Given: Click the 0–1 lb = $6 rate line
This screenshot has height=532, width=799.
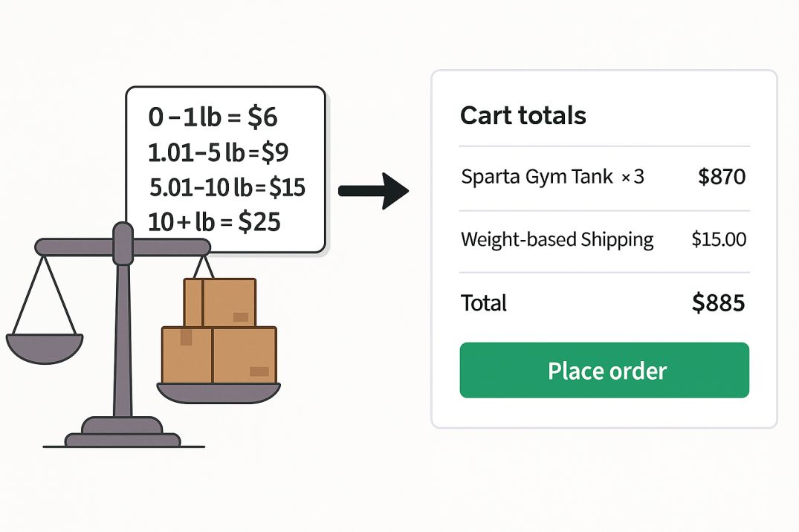Looking at the screenshot, I should point(213,117).
